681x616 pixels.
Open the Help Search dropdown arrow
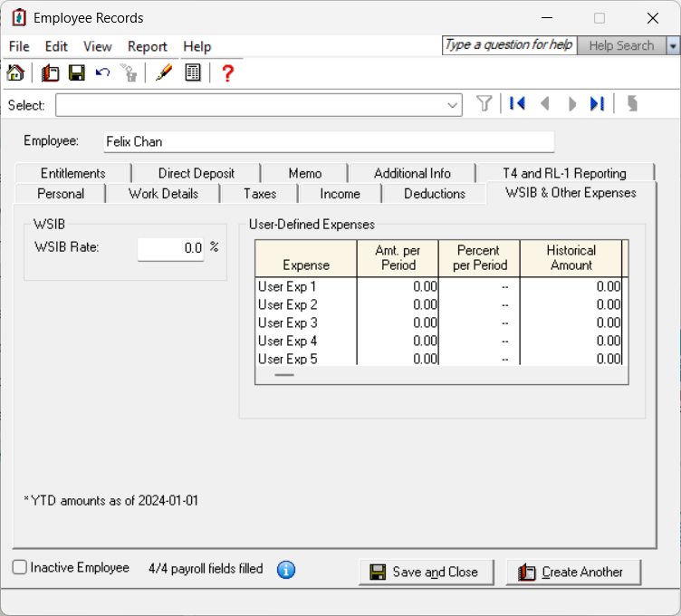[673, 45]
